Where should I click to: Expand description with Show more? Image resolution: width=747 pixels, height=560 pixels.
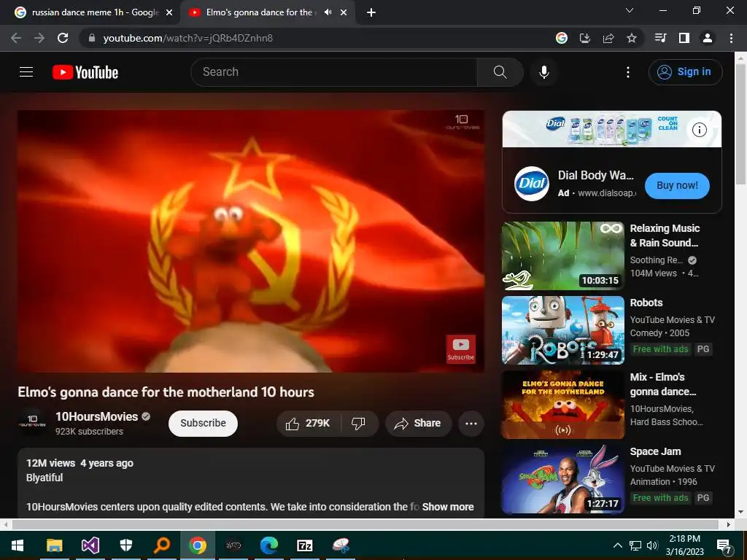[x=448, y=507]
